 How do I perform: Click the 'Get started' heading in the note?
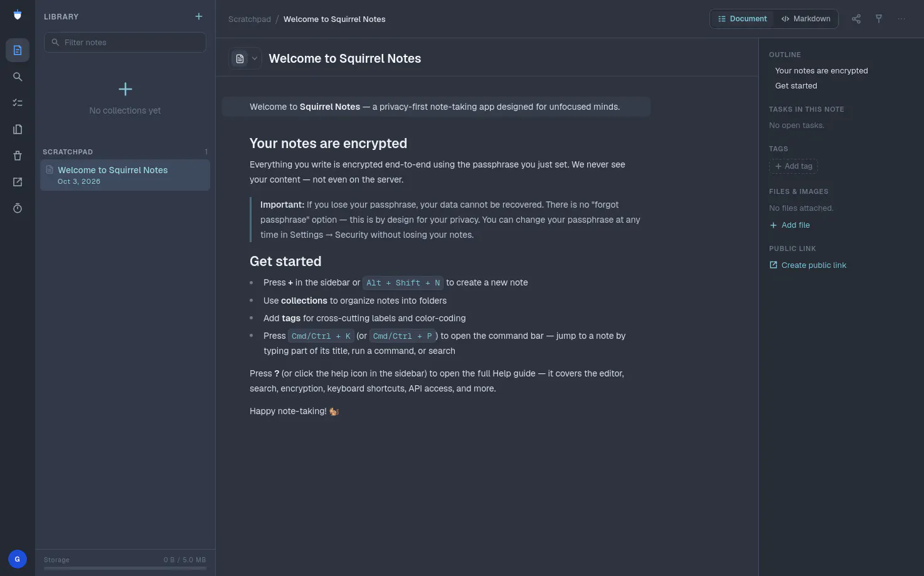coord(285,261)
